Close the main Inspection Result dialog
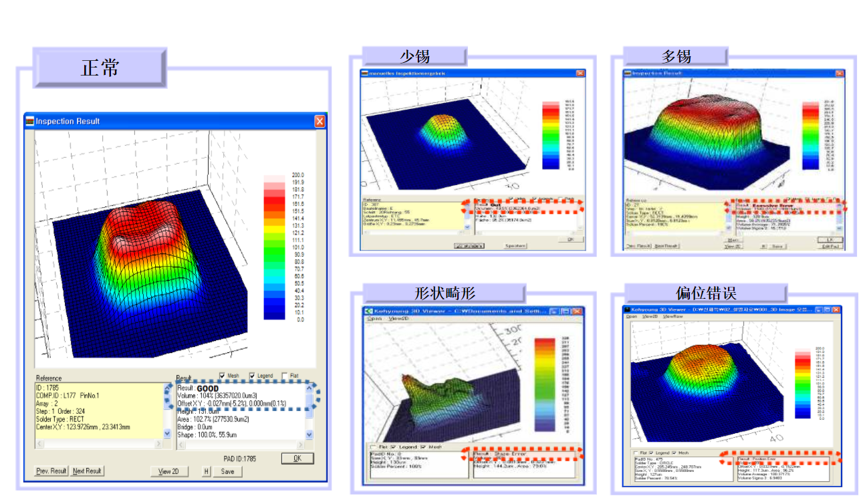This screenshot has height=504, width=867. point(320,121)
